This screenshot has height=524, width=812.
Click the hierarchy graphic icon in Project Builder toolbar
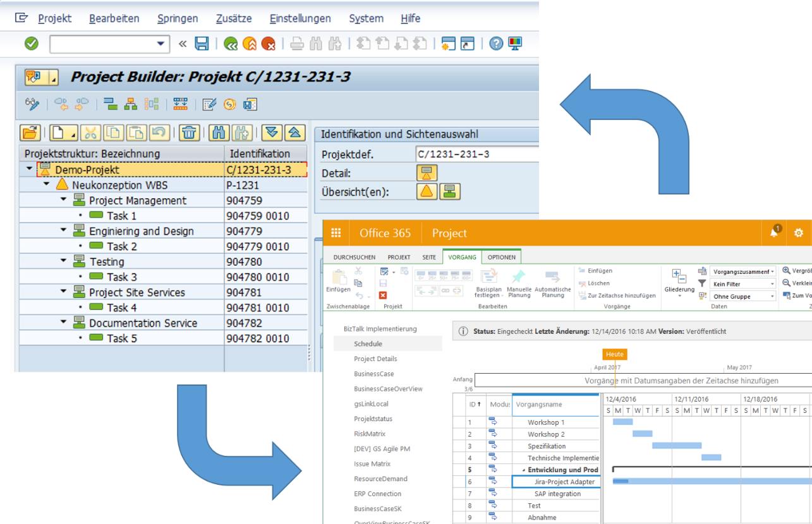[x=131, y=104]
